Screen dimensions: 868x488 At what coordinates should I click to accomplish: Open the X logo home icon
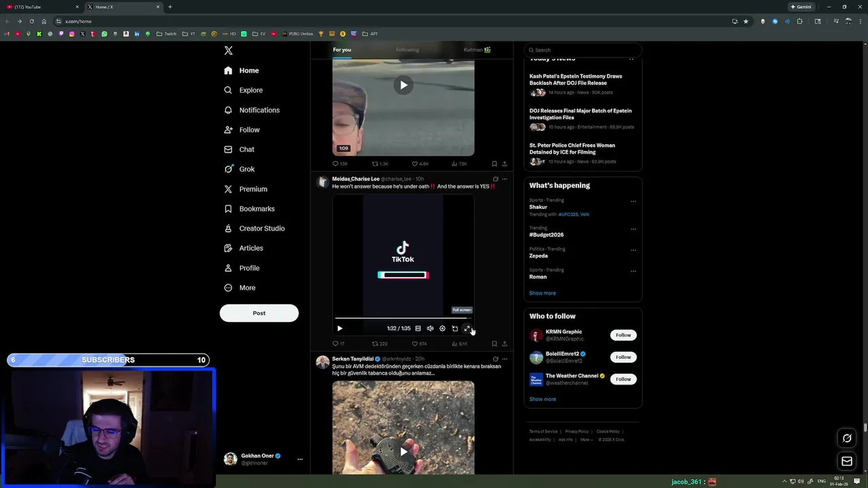[x=229, y=51]
